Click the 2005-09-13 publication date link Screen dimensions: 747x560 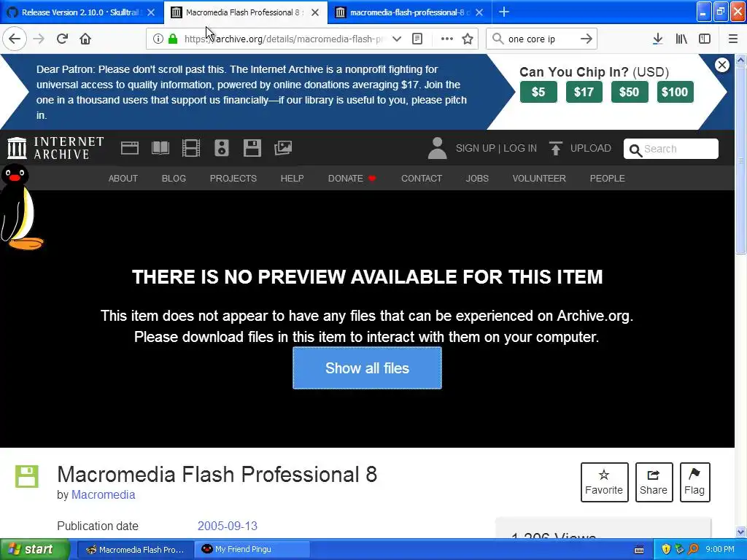[x=228, y=526]
